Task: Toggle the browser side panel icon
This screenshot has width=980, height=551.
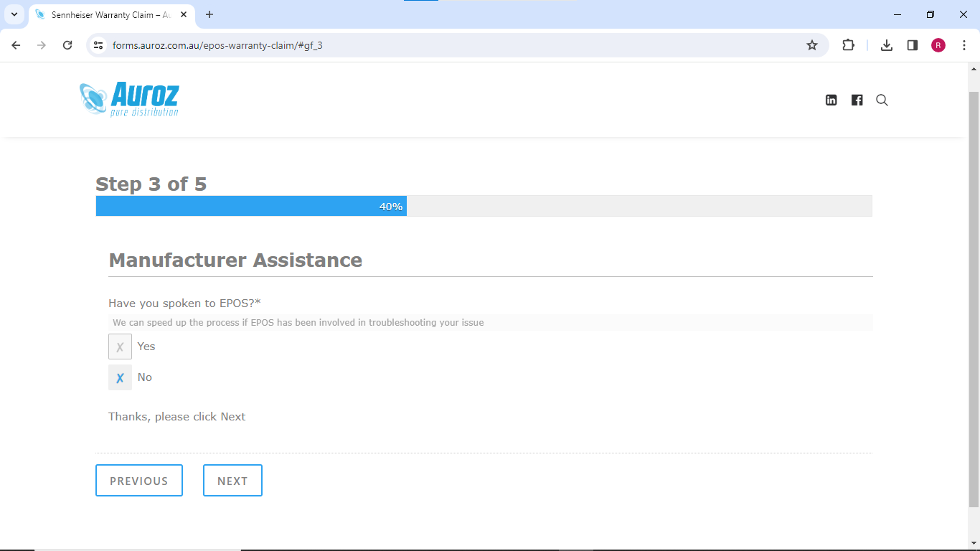Action: click(913, 45)
